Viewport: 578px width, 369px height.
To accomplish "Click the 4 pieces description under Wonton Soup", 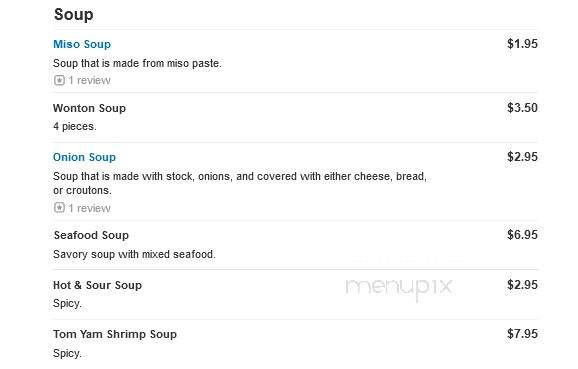I will [75, 126].
